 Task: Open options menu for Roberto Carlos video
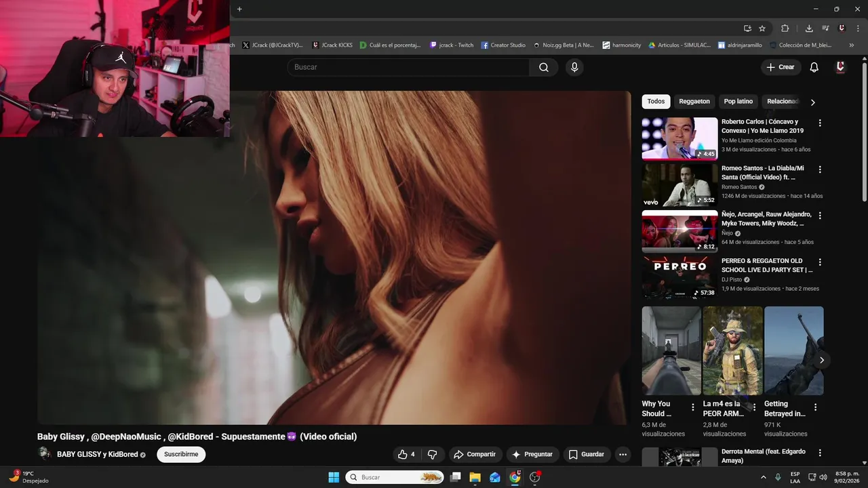coord(820,123)
